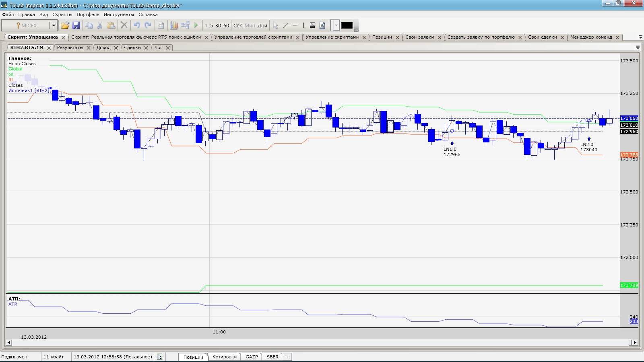Image resolution: width=644 pixels, height=362 pixels.
Task: Open the line style dropdown beside the color box
Action: [x=336, y=25]
